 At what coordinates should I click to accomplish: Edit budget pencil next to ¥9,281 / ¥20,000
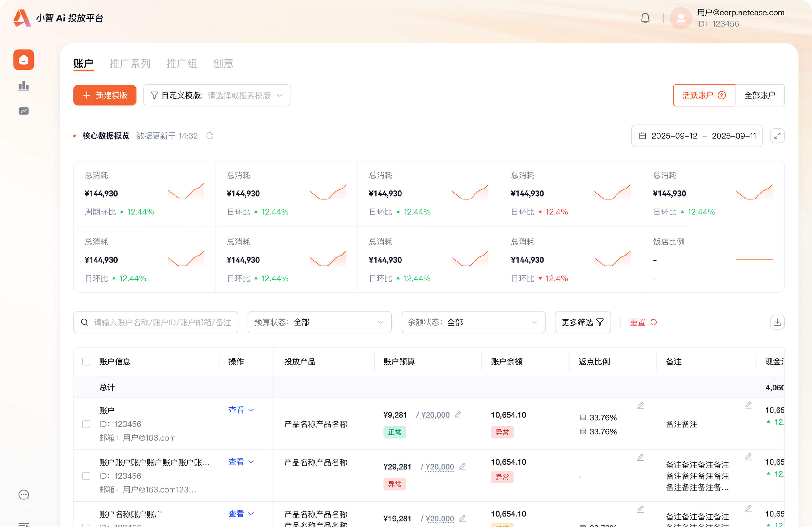[458, 415]
